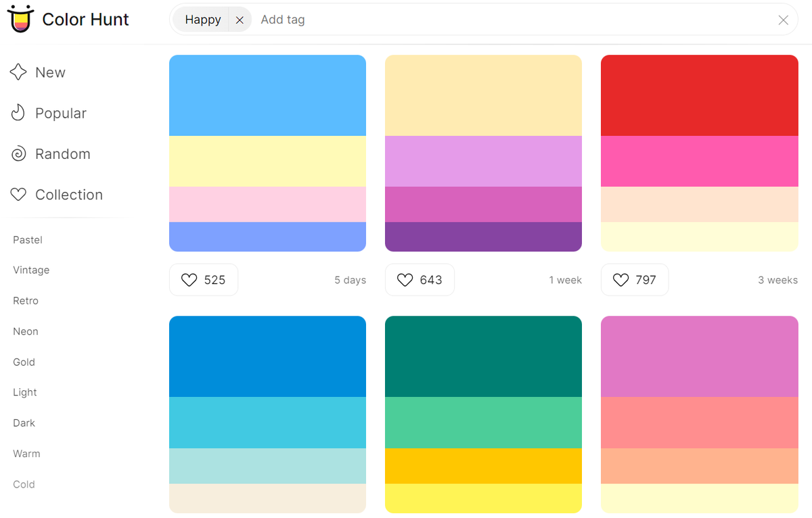Copy the dark teal green swatch
The height and width of the screenshot is (518, 812).
(x=483, y=356)
